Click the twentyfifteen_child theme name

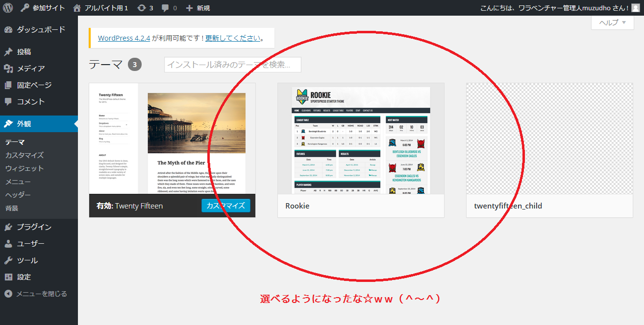pyautogui.click(x=508, y=206)
